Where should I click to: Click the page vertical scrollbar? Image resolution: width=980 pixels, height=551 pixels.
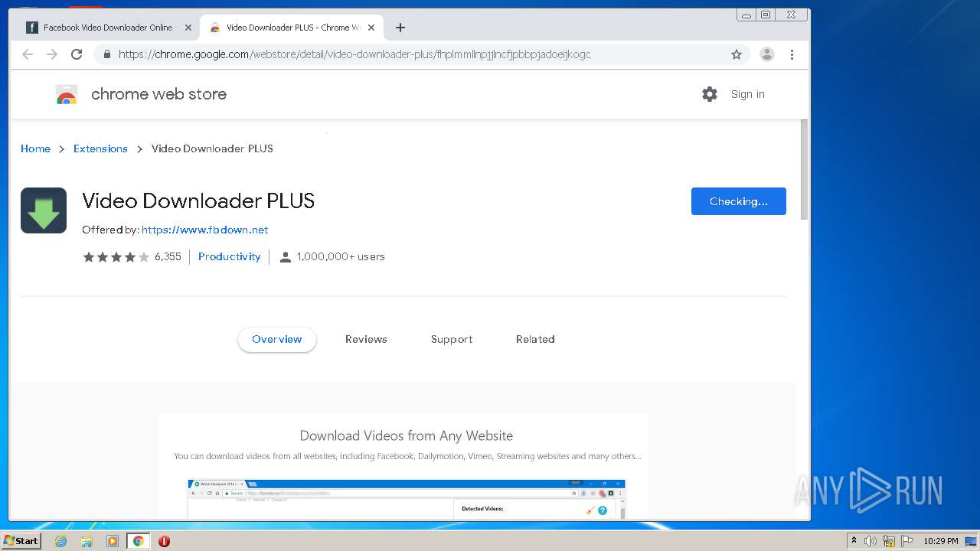(x=804, y=170)
